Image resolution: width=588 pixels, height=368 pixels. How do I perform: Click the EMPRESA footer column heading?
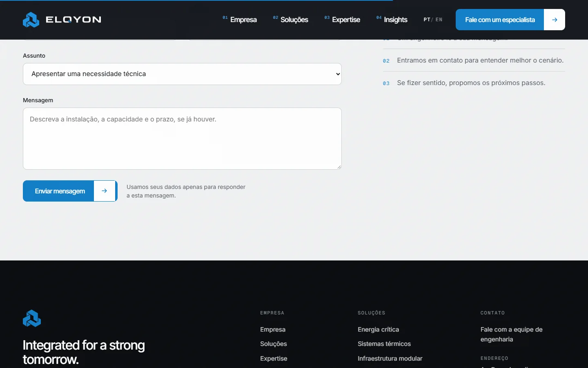click(272, 313)
